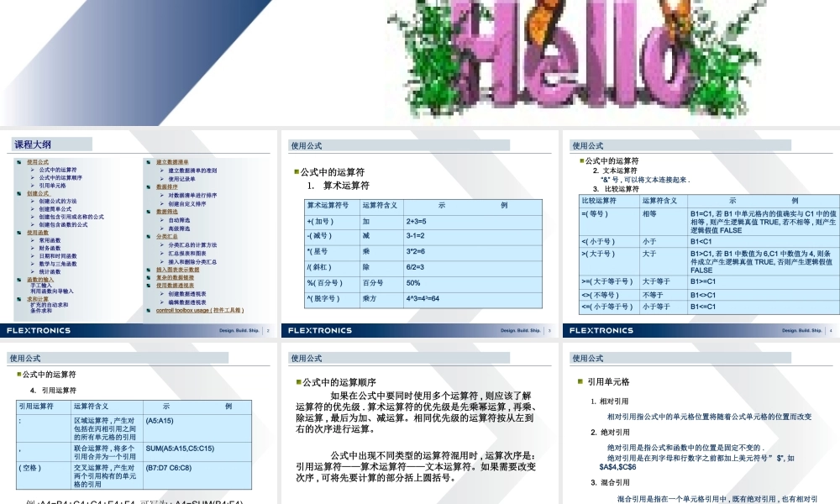840x504 pixels.
Task: Select the 使用公式 header on slide 3
Action: pyautogui.click(x=310, y=144)
